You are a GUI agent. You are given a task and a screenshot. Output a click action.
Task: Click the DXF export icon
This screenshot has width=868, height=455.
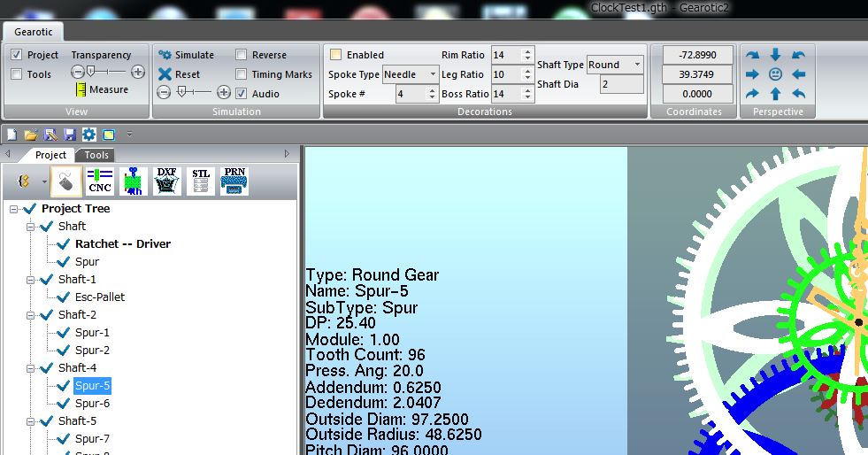pos(167,181)
